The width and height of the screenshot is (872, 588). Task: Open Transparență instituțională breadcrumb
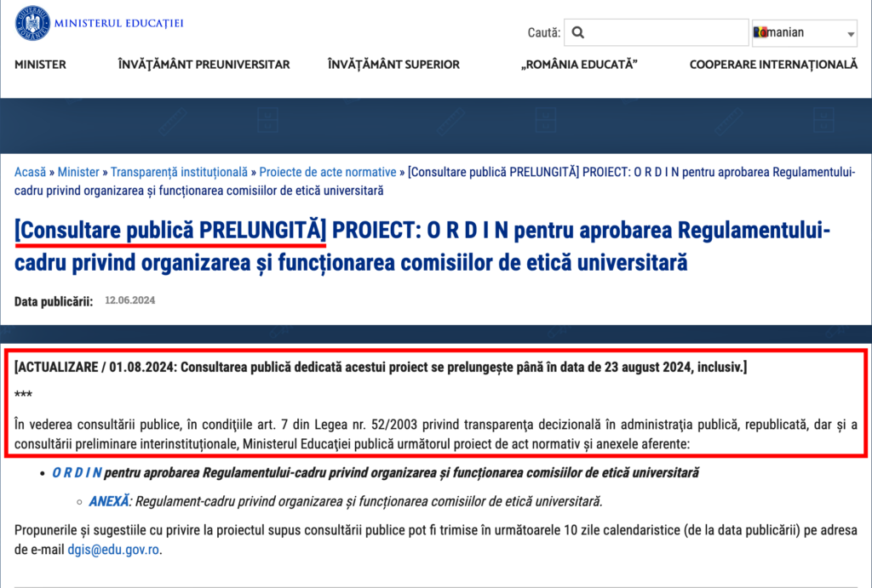click(179, 172)
